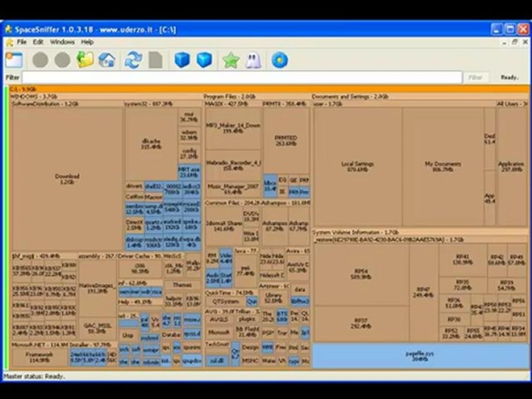Viewport: 532px width, 399px height.
Task: Select the GAC_MSIL block
Action: [x=98, y=329]
